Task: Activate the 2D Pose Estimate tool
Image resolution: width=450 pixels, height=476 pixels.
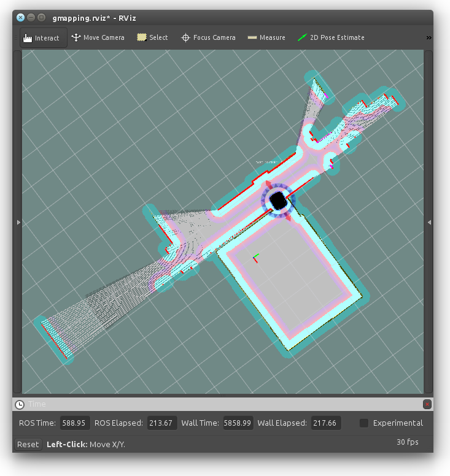Action: click(331, 38)
